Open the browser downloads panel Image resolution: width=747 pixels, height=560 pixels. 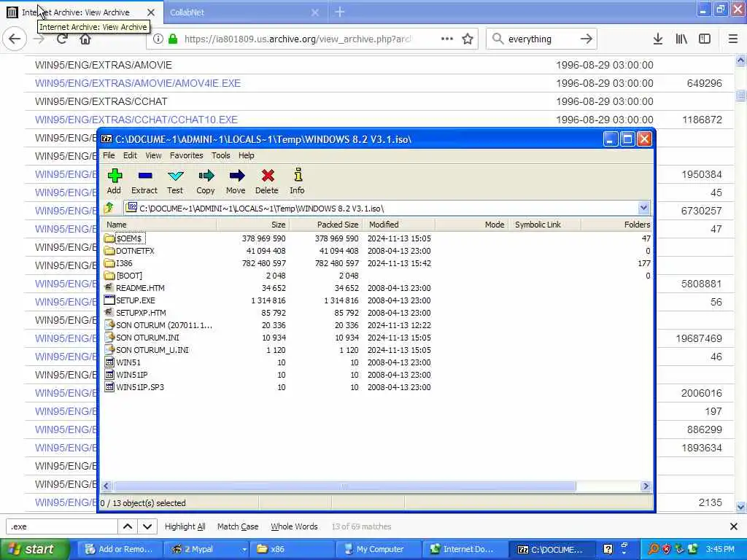coord(657,39)
